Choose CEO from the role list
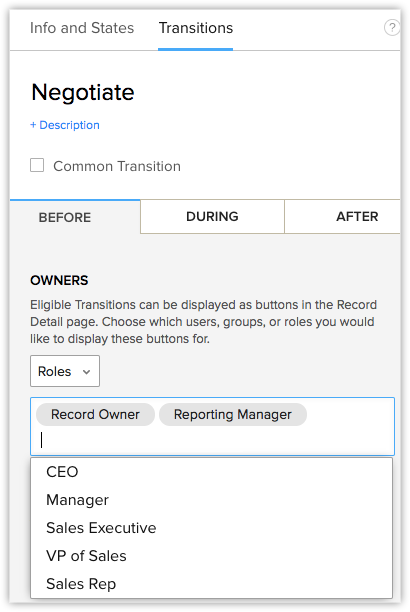410x612 pixels. [x=211, y=472]
